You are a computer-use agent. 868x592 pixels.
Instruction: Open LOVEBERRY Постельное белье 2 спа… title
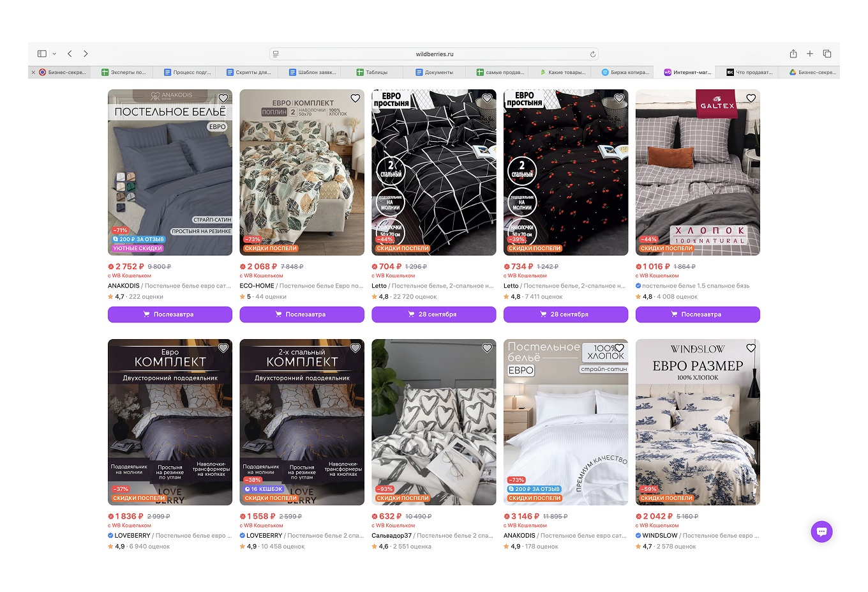point(305,536)
